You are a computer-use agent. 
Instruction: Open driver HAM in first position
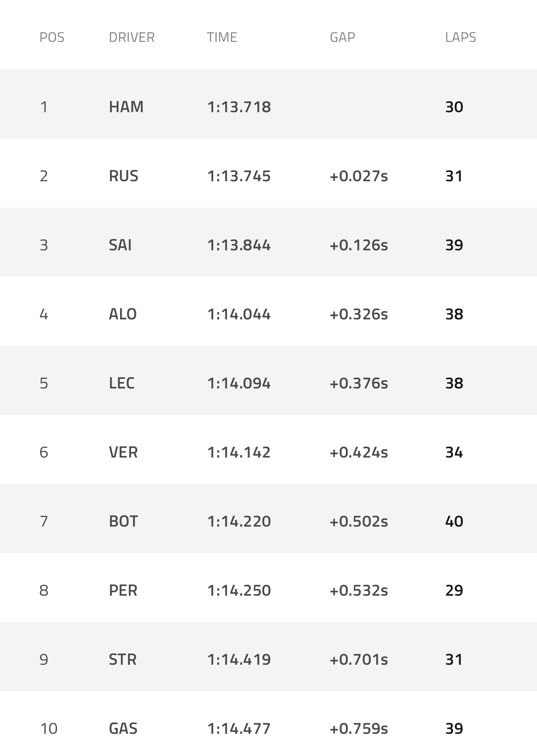tap(126, 107)
